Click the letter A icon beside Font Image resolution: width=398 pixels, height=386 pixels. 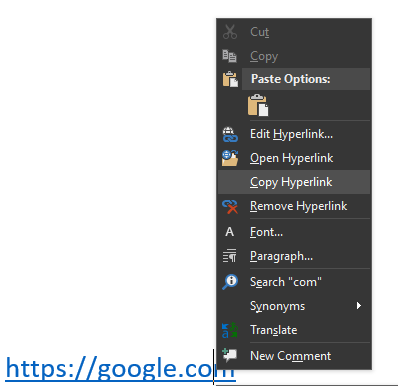229,232
